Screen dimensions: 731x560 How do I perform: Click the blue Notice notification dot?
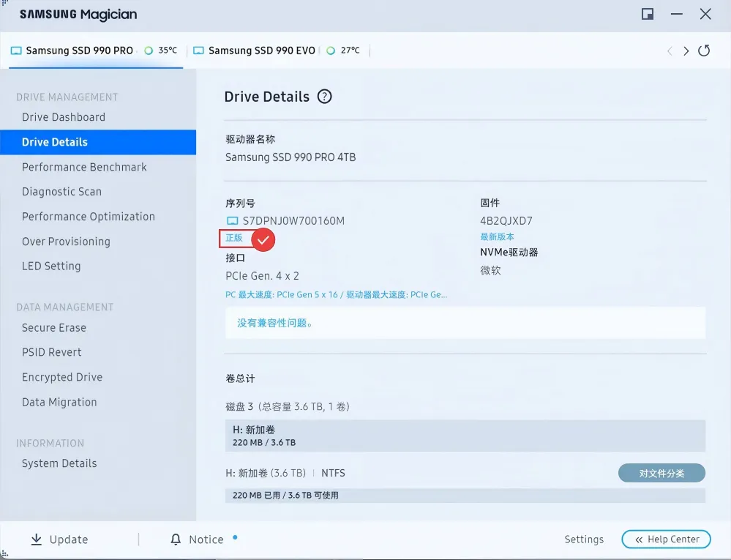[235, 537]
